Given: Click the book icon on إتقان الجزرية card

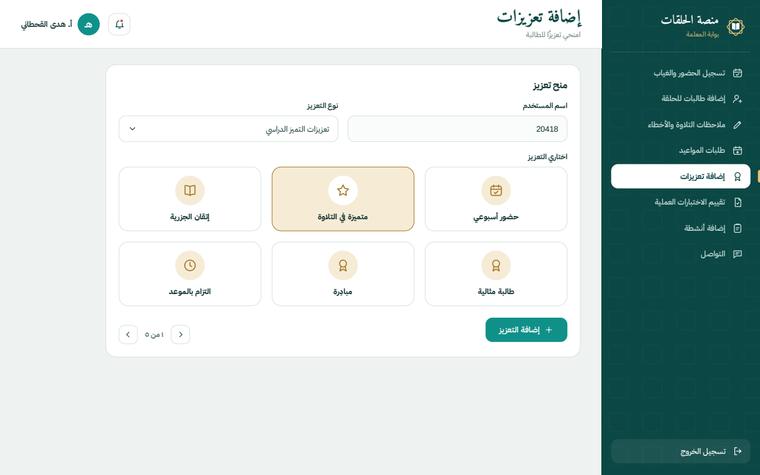Looking at the screenshot, I should click(190, 190).
